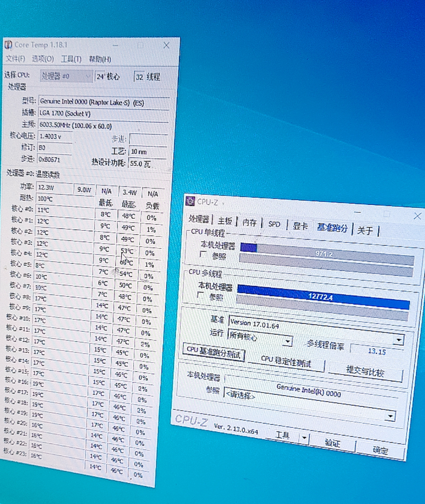Click the Genuine Intel(R) 0000 processor name in CPU-Z
This screenshot has height=504, width=425.
(x=308, y=390)
